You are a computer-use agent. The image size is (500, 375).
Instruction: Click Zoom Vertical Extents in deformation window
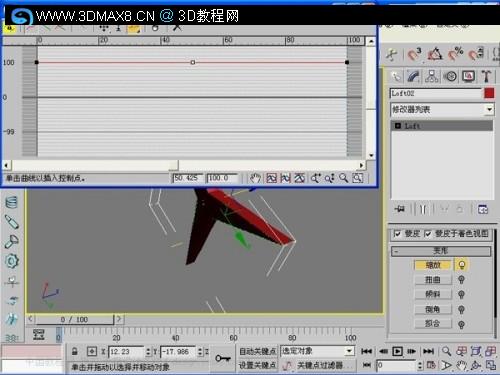pos(299,178)
